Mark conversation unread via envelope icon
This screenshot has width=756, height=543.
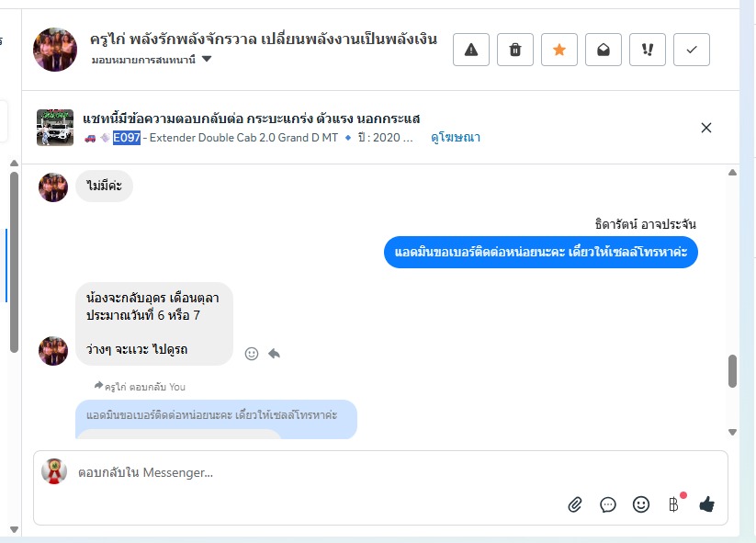[x=604, y=50]
